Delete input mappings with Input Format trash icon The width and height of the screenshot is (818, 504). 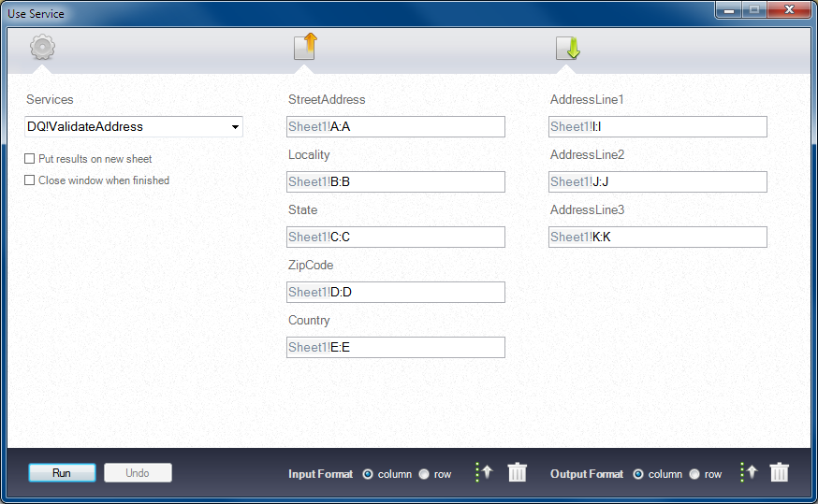coord(518,472)
